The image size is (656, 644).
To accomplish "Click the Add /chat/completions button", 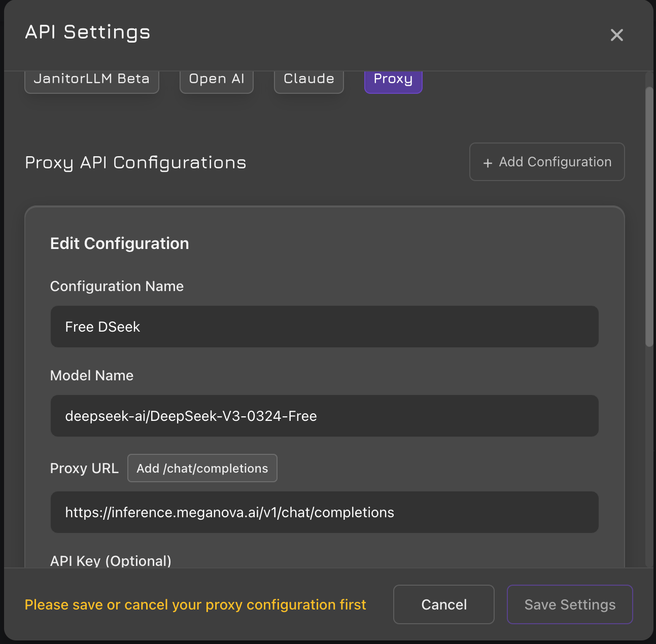I will 202,468.
